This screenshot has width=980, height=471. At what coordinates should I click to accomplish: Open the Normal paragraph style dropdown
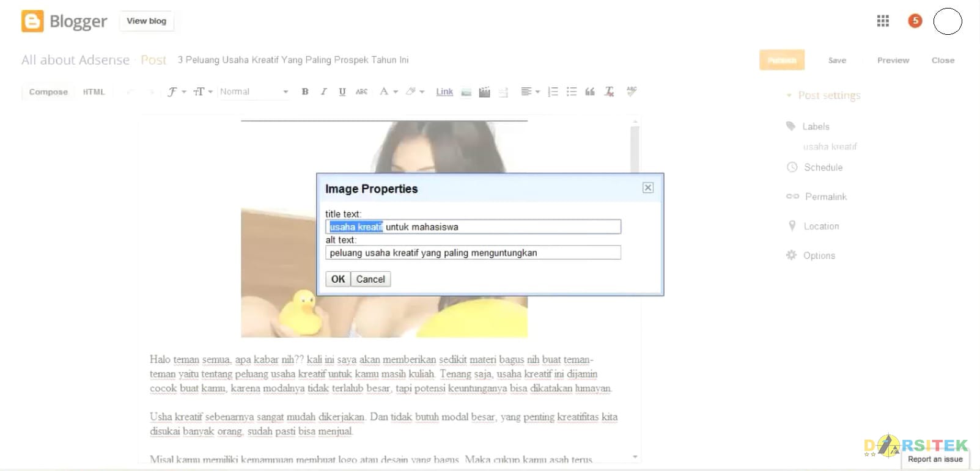click(254, 92)
